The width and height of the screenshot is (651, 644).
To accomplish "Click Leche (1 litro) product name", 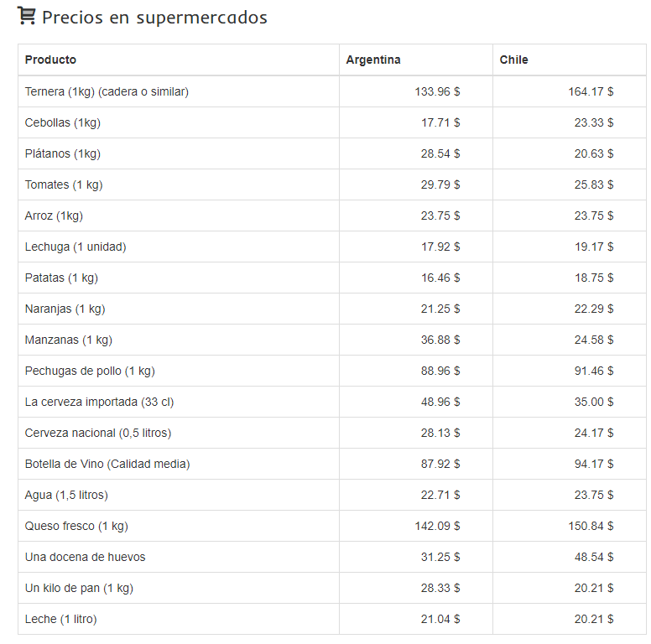I will 60,619.
